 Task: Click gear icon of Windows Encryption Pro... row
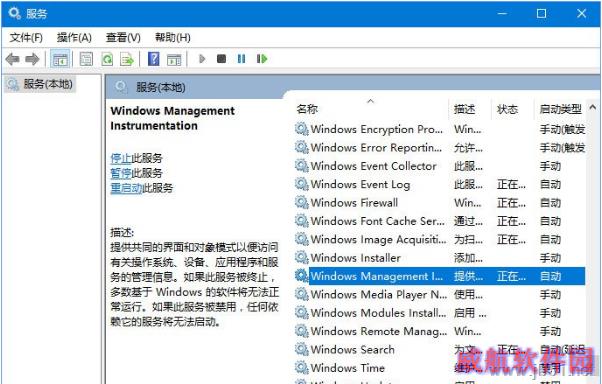click(302, 129)
